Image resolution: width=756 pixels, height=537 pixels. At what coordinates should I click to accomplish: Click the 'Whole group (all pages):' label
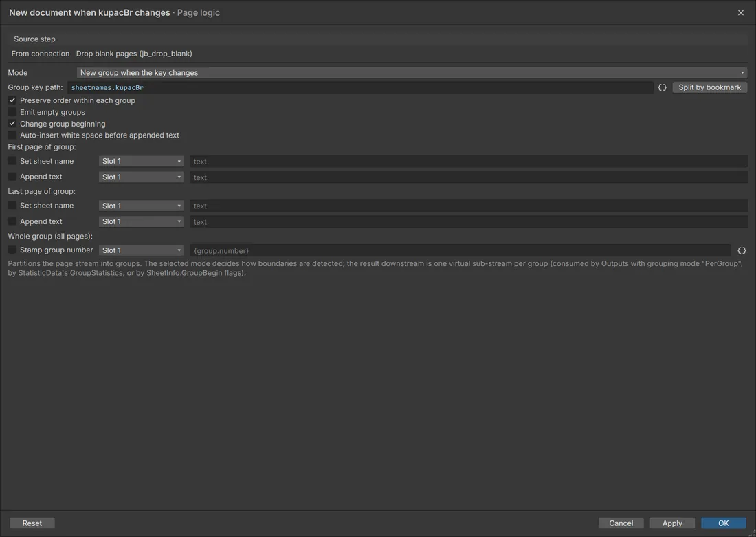(50, 236)
